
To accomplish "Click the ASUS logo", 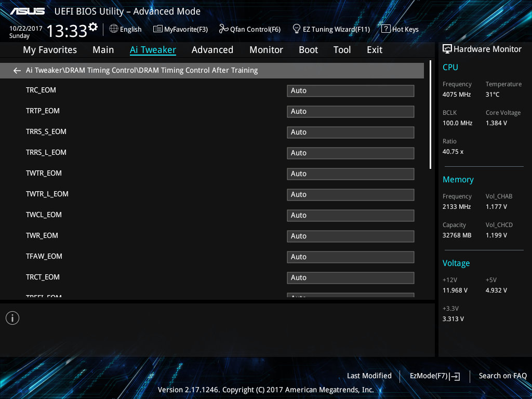I will coord(27,11).
